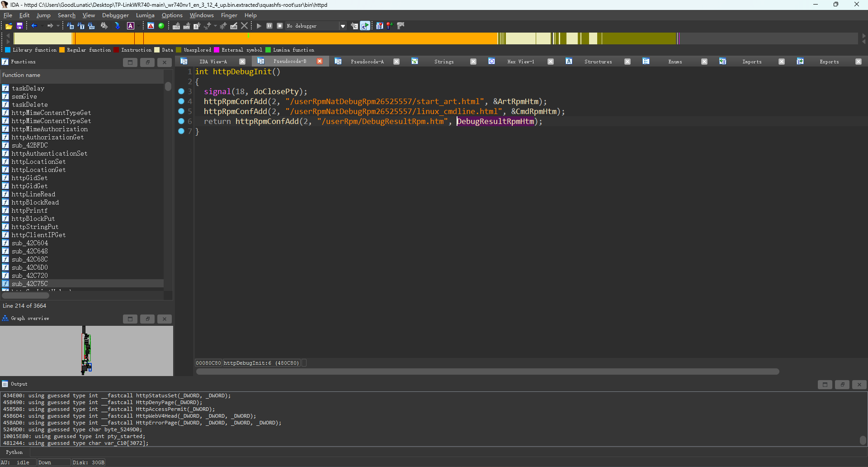Click the External symbol magenta swatch
Viewport: 868px width, 467px height.
point(217,50)
